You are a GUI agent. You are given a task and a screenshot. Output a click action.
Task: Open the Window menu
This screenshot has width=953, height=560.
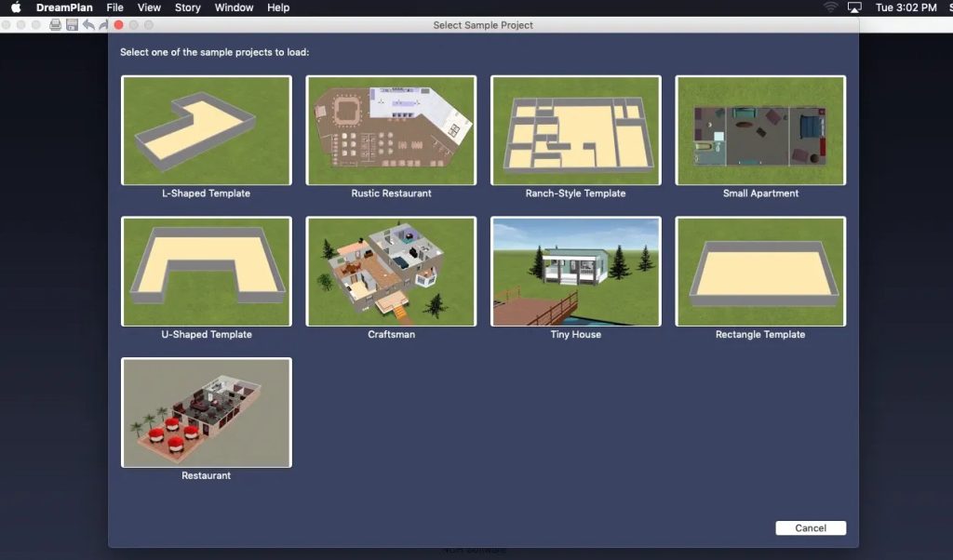click(x=234, y=7)
